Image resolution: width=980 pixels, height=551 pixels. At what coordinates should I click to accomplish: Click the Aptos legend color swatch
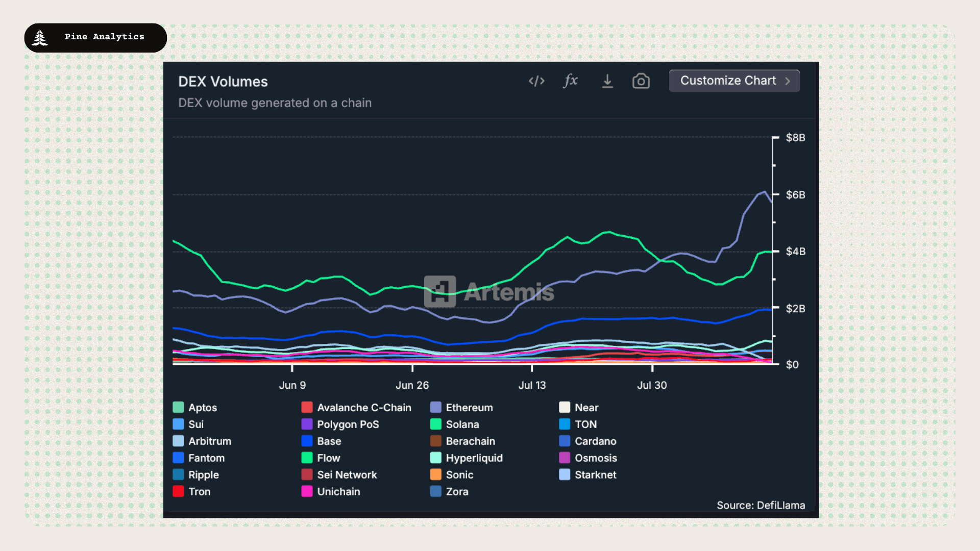click(178, 407)
